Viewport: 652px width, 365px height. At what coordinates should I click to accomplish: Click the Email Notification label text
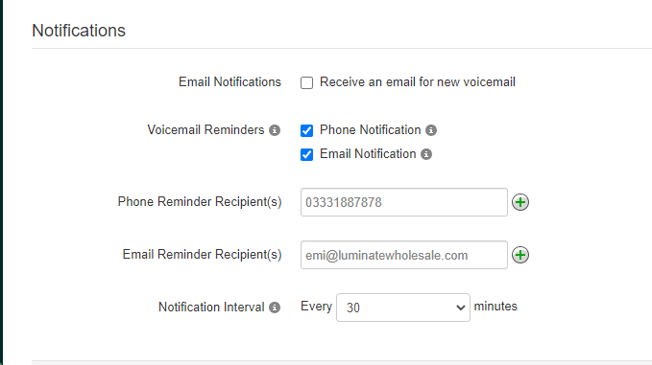368,154
